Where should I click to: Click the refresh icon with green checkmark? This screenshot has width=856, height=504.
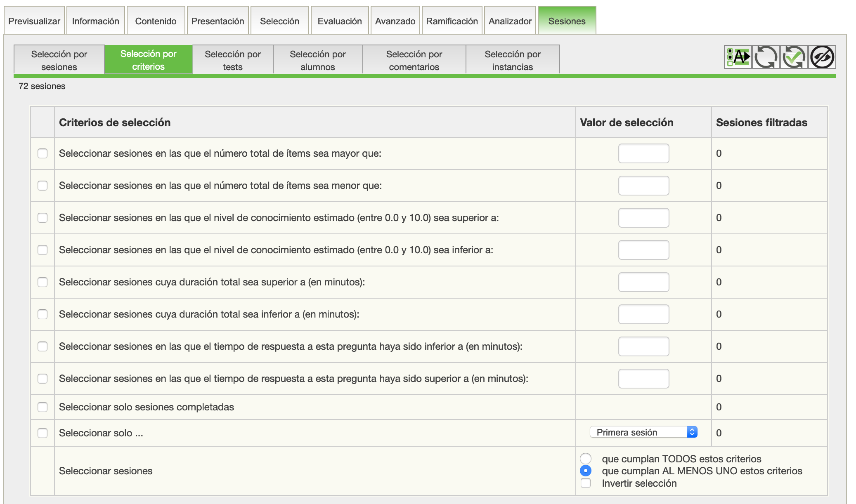click(794, 57)
